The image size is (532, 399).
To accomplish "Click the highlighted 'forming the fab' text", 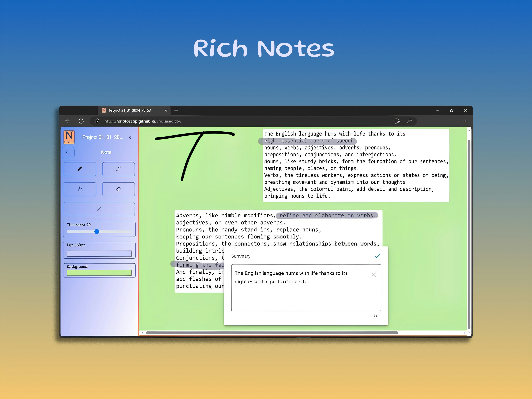I will tap(200, 265).
